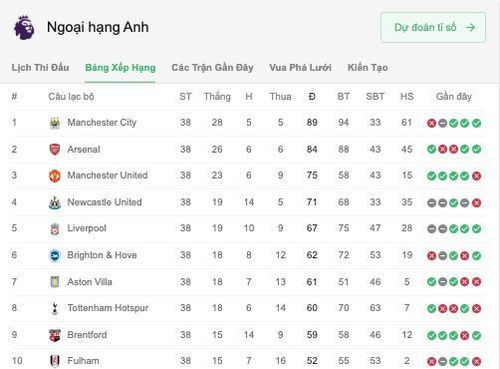This screenshot has width=500, height=369.
Task: Open the Fulham team link
Action: point(83,361)
